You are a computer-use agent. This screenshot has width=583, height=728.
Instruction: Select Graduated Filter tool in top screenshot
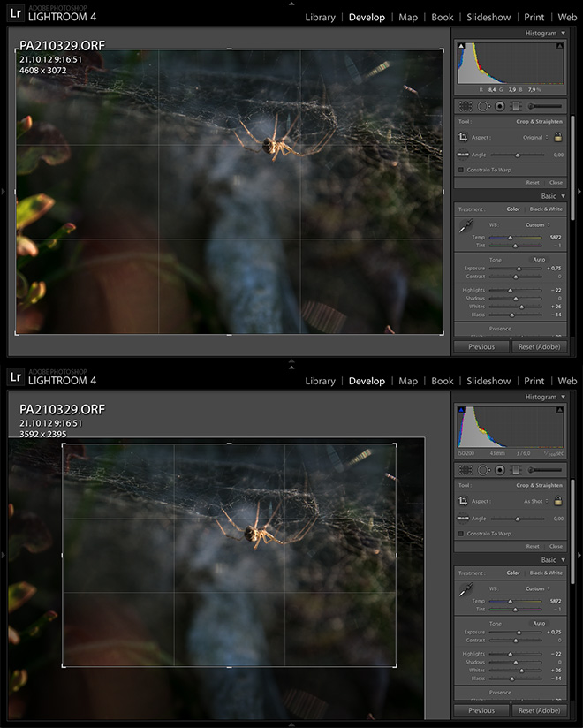pos(516,106)
